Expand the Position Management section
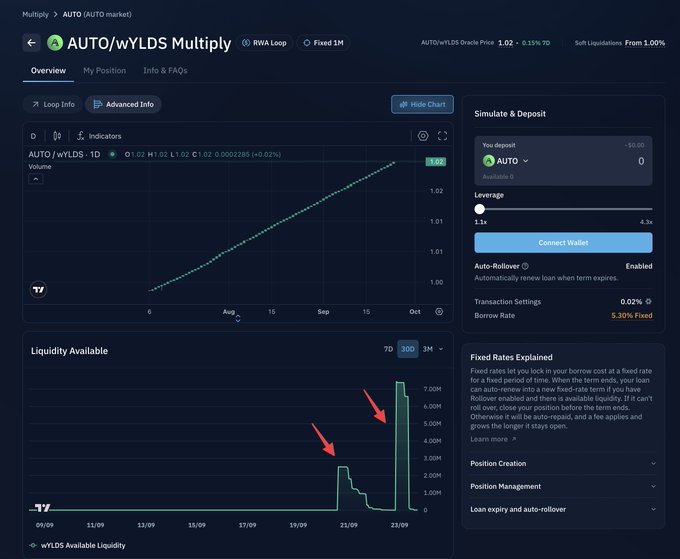This screenshot has width=680, height=559. pyautogui.click(x=563, y=487)
